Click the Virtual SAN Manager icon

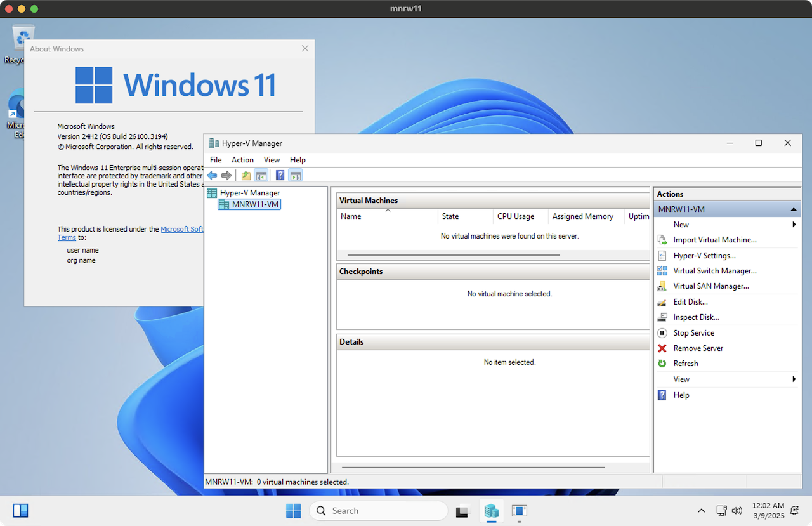[x=662, y=286]
